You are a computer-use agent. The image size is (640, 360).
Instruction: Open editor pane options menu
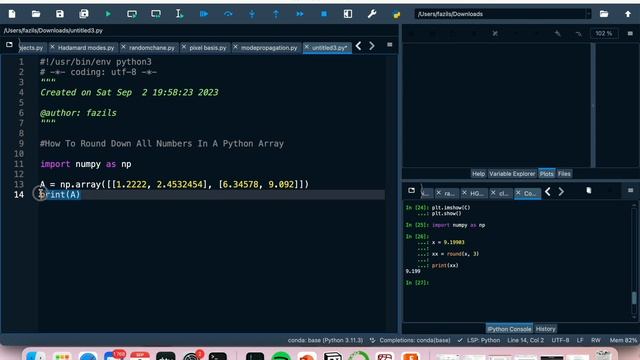click(x=389, y=45)
